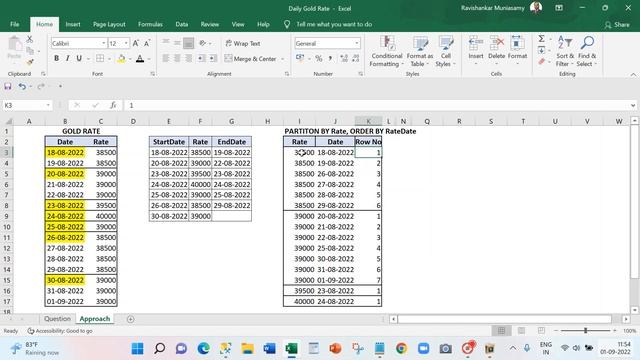Open Conditional Formatting menu
Viewport: 640px width, 360px height.
pos(387,51)
